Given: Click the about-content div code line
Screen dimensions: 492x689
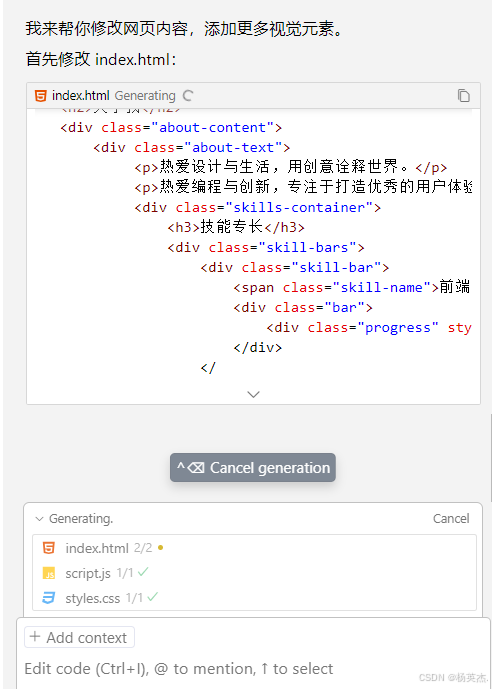Looking at the screenshot, I should 171,128.
